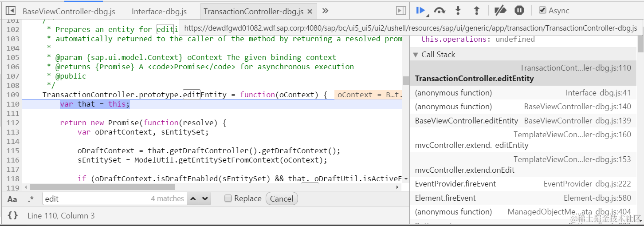Step into next function call

tap(459, 11)
